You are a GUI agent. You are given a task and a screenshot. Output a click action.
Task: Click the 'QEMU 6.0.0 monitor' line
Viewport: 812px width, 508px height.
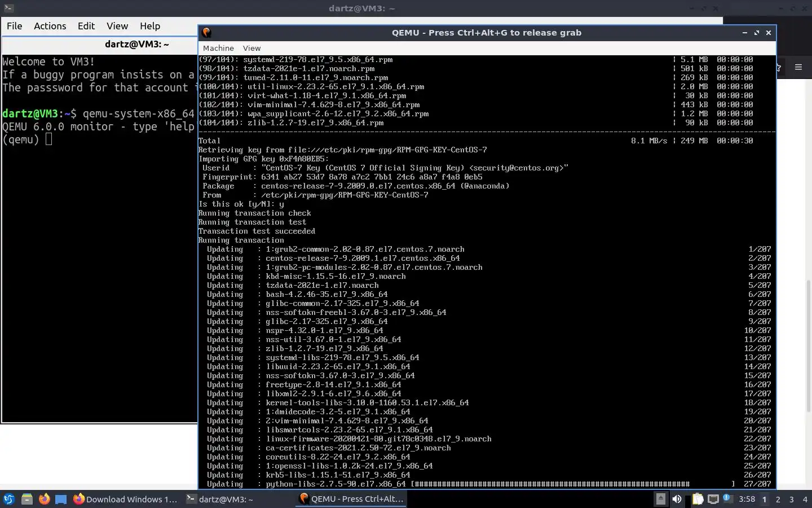click(98, 126)
